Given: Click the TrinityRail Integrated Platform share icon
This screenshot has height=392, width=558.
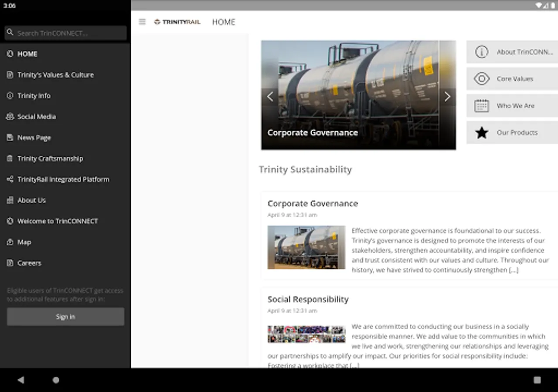Looking at the screenshot, I should coord(10,179).
